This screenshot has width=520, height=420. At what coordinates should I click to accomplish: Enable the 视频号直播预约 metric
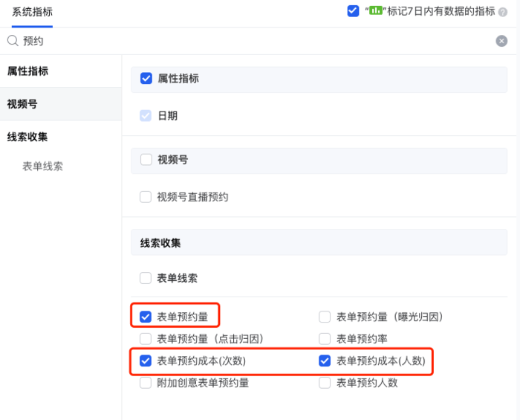click(x=146, y=197)
